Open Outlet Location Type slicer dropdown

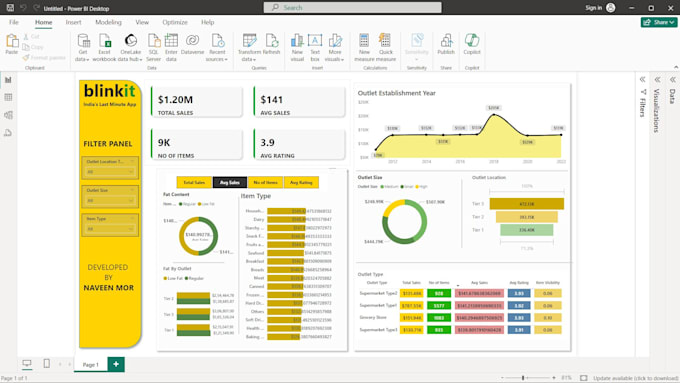pos(110,172)
